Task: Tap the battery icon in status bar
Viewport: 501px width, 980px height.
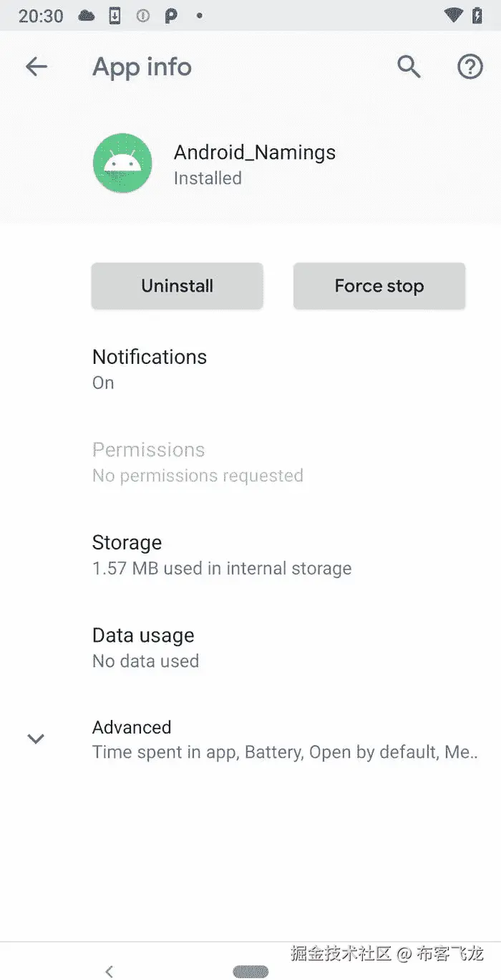Action: click(x=477, y=16)
